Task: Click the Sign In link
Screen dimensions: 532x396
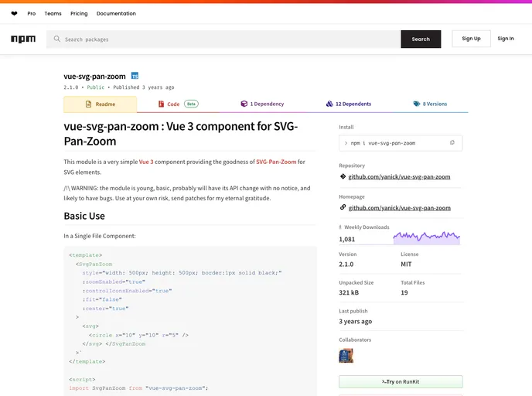Action: click(x=506, y=39)
